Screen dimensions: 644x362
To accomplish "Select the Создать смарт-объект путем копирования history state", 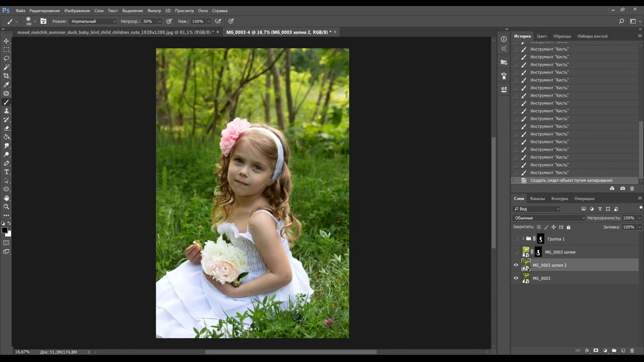I will (x=575, y=180).
